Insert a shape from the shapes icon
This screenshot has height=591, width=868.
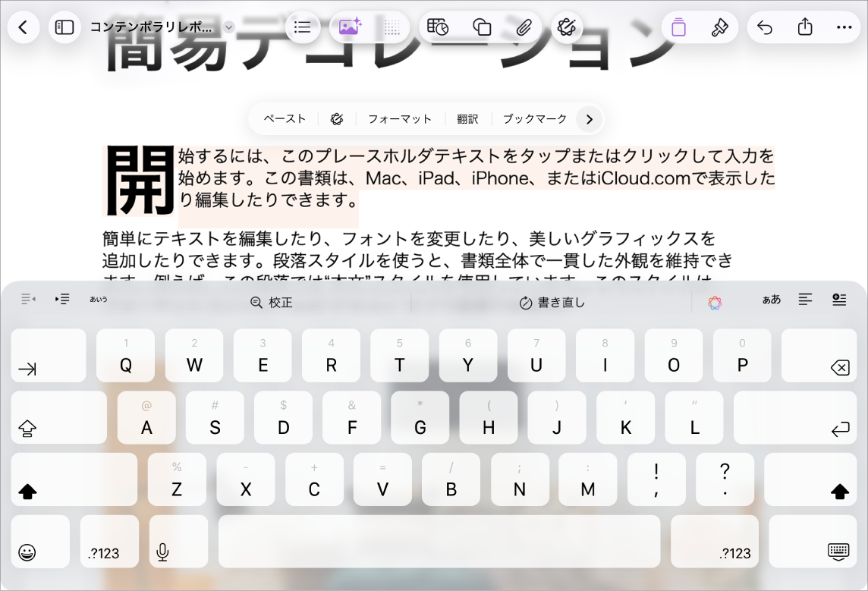(x=482, y=27)
